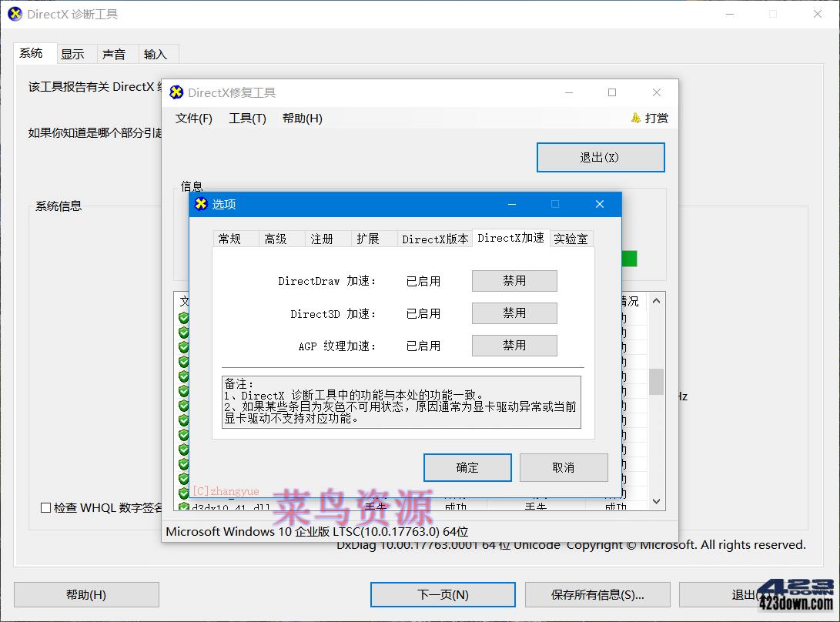Click the DirectX修复工具 title bar icon
The width and height of the screenshot is (840, 622).
(176, 92)
